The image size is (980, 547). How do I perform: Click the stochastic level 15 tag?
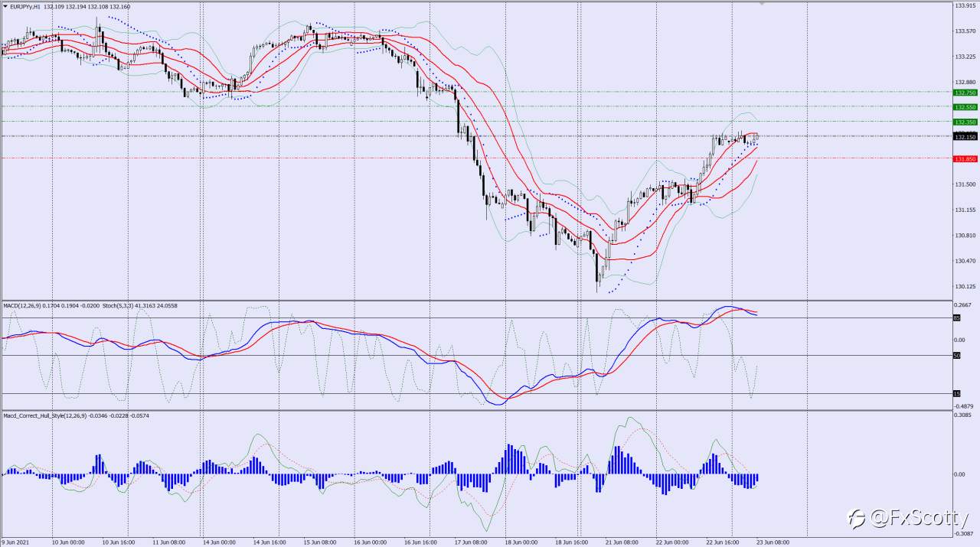pos(957,393)
